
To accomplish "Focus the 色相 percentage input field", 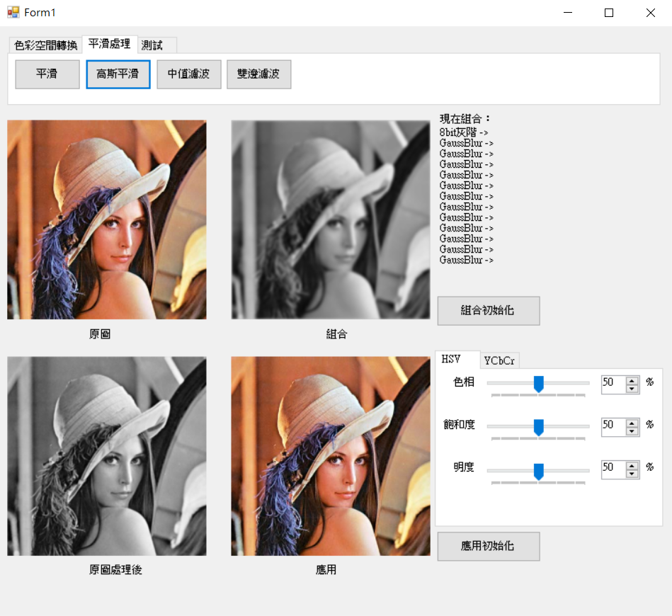I will pos(613,384).
